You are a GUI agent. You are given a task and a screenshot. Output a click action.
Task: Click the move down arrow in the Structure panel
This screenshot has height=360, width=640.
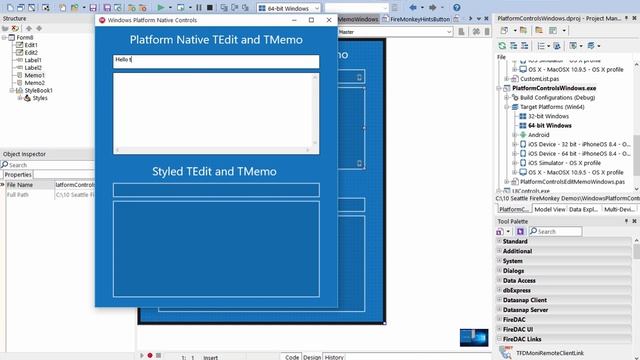click(39, 28)
